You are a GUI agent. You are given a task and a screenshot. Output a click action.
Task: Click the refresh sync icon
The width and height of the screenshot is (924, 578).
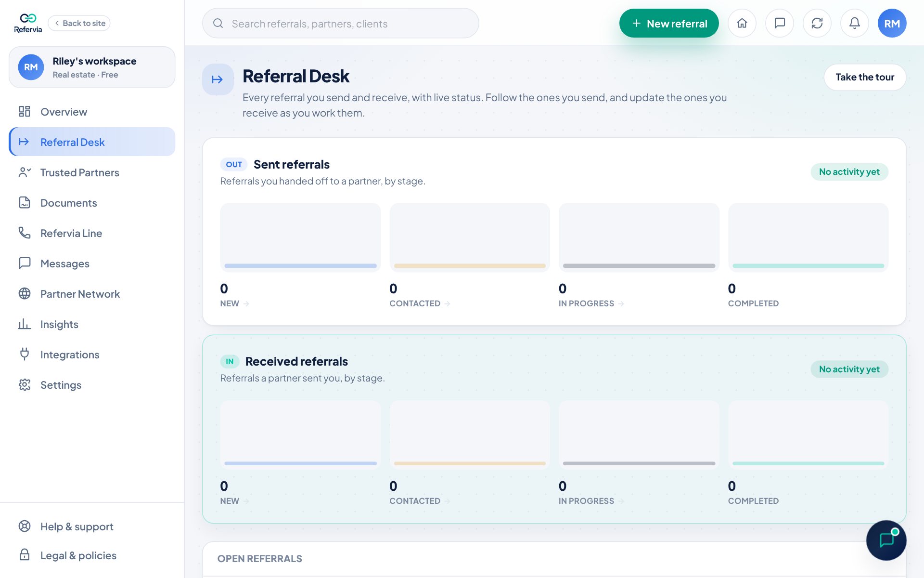817,23
